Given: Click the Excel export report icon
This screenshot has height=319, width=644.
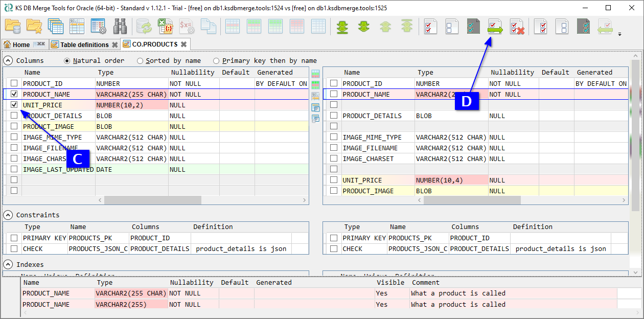Looking at the screenshot, I should 165,26.
